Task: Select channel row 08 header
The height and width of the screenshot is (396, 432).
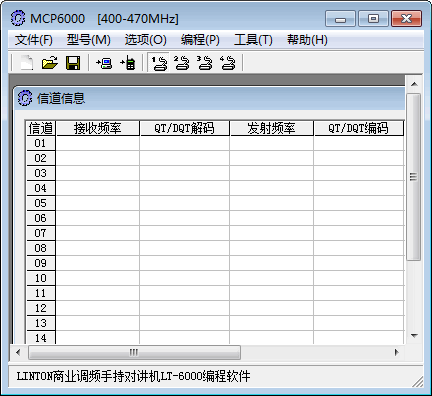Action: pyautogui.click(x=41, y=248)
